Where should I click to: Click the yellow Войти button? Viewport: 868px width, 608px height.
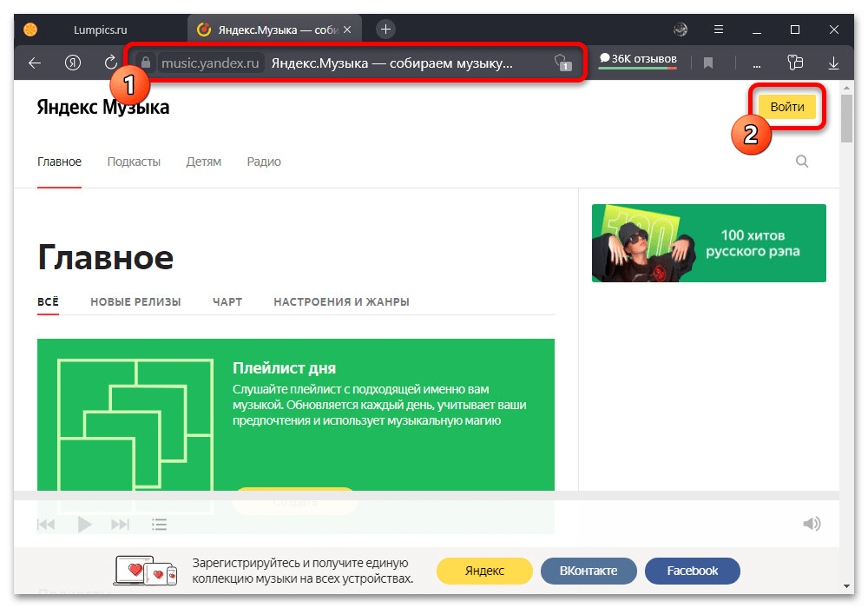(786, 106)
